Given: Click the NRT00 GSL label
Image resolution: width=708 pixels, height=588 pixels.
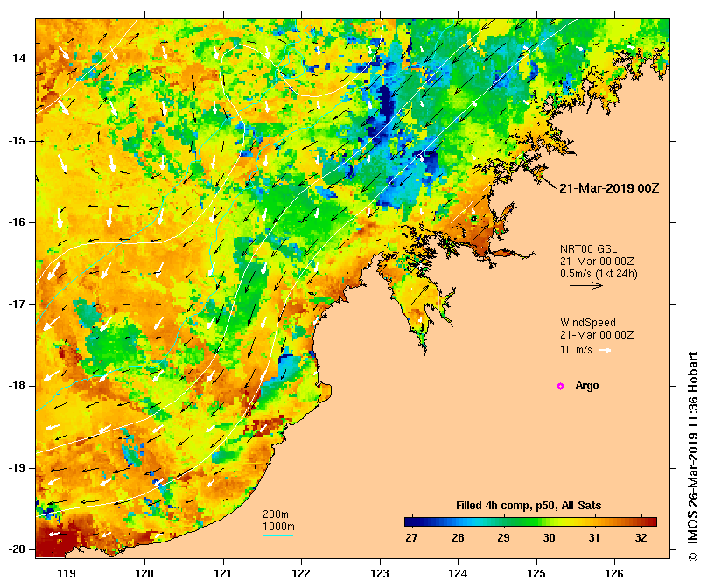Looking at the screenshot, I should tap(588, 249).
